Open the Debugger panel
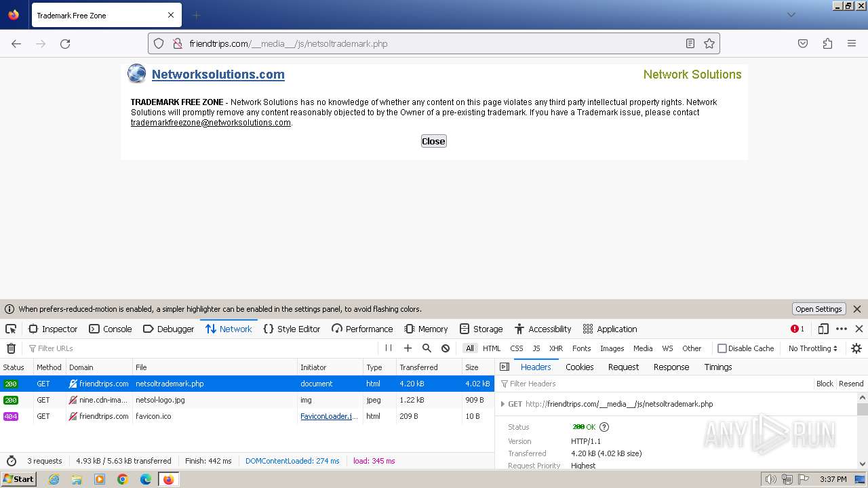The image size is (868, 488). pos(169,329)
